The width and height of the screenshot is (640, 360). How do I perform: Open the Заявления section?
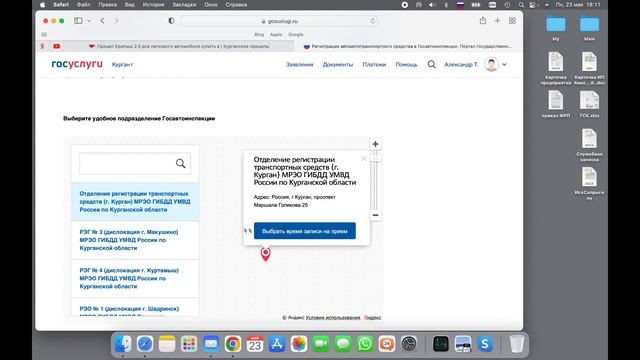[300, 64]
